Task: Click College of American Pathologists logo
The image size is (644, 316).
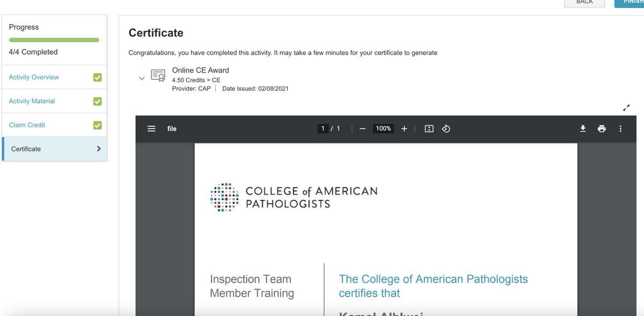Action: point(294,197)
